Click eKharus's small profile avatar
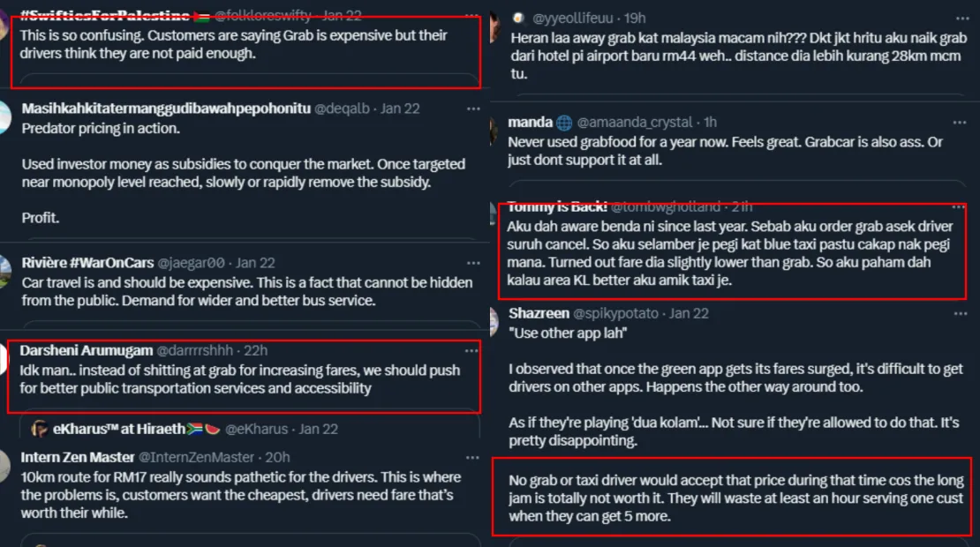Image resolution: width=980 pixels, height=547 pixels. (40, 429)
